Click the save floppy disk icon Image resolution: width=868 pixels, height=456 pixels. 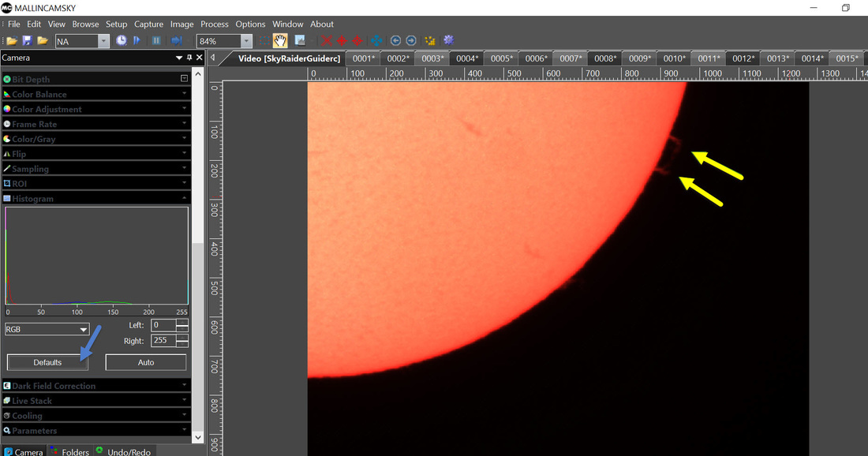tap(27, 41)
